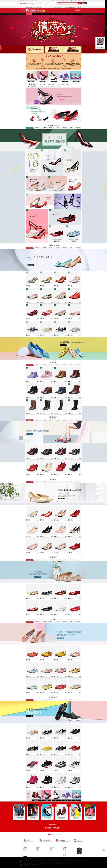Open the 优雅尖头细高跟单鞋 pink banner
Viewport: 107px width, 868px height.
(54, 96)
